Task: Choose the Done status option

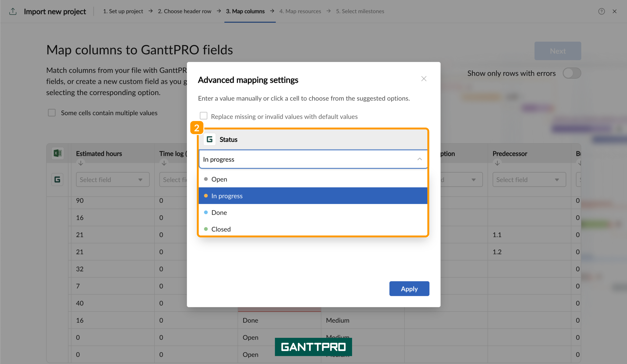Action: [x=313, y=212]
